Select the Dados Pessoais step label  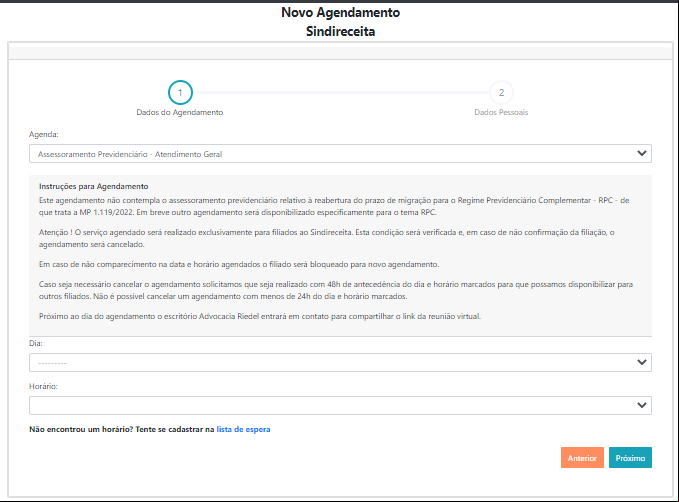pyautogui.click(x=501, y=112)
